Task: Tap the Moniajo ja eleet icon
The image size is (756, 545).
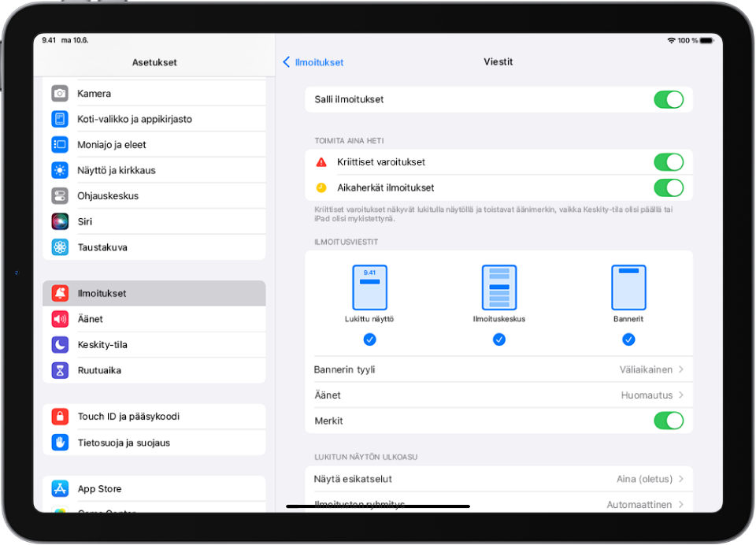Action: click(60, 145)
